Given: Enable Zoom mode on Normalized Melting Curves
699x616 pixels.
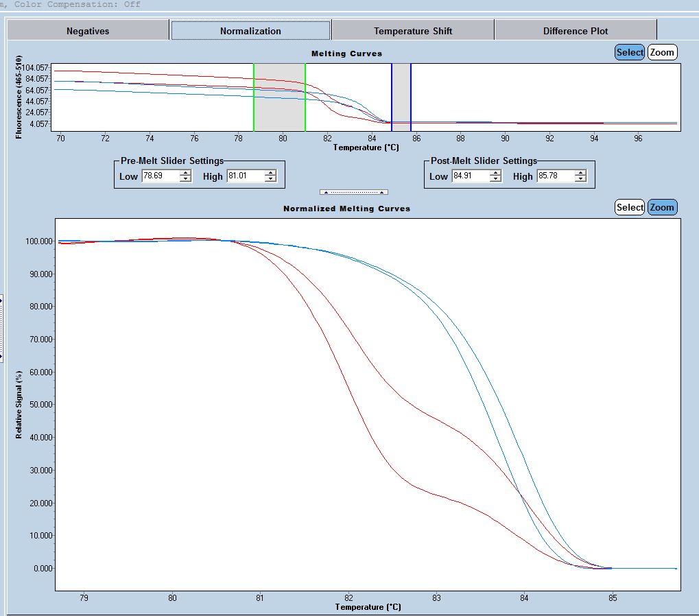Looking at the screenshot, I should pos(662,207).
